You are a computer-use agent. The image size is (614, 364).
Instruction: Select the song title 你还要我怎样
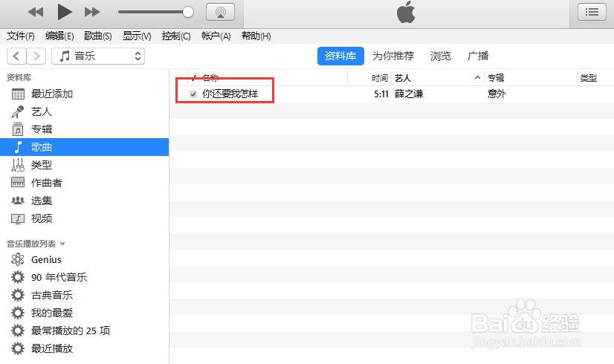coord(230,94)
